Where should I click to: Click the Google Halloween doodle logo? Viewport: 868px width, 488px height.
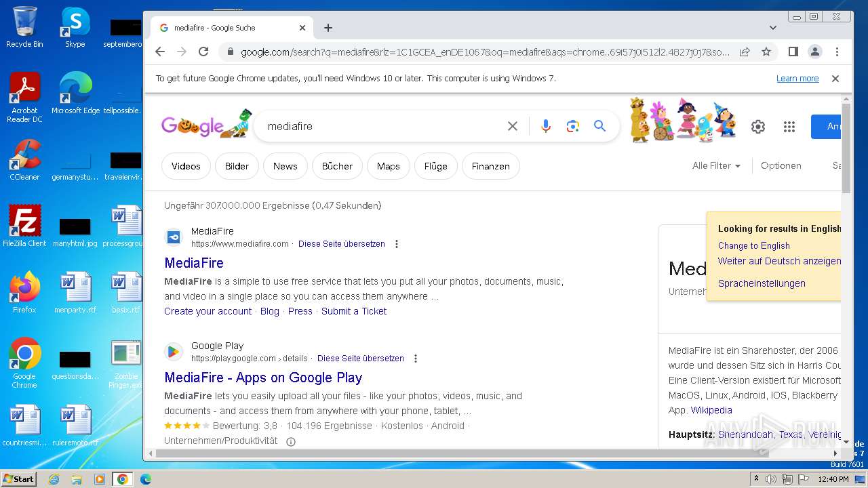pos(206,125)
